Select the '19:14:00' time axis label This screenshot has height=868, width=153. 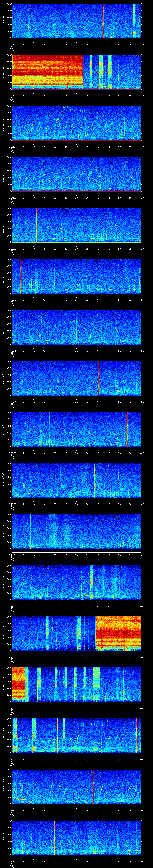click(12, 708)
